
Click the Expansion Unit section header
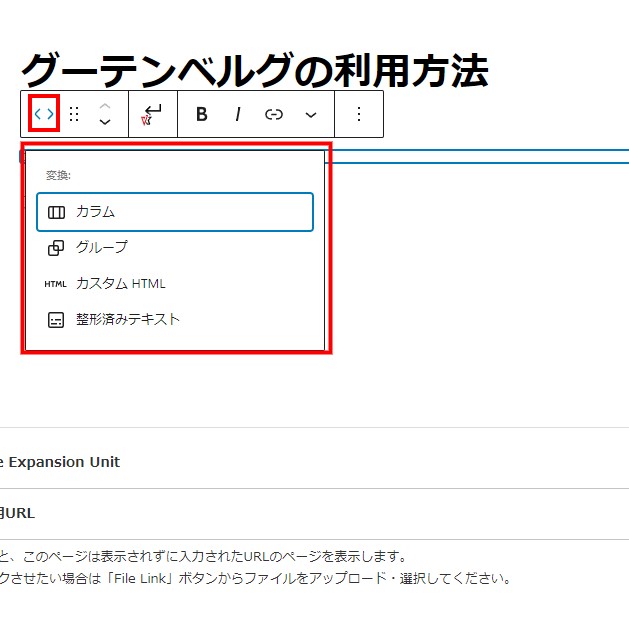[x=60, y=461]
